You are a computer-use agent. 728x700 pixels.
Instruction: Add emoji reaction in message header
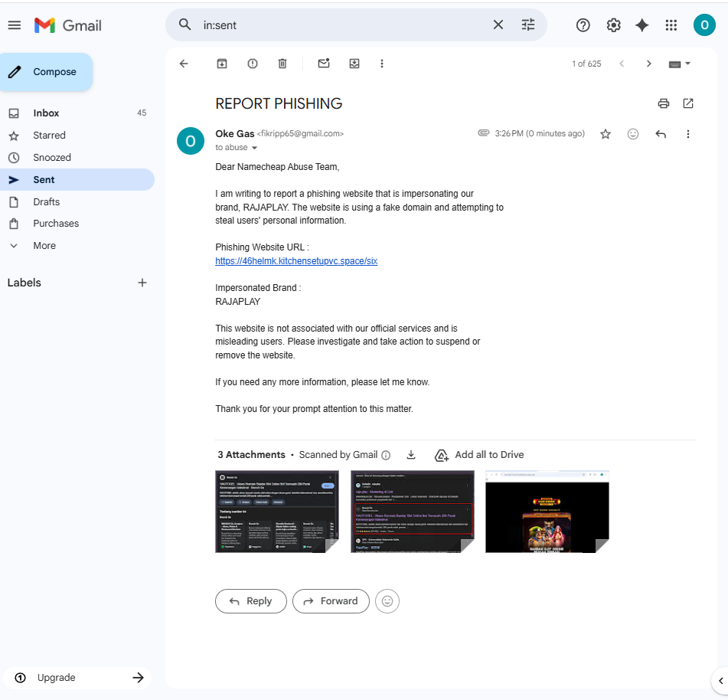click(x=633, y=134)
